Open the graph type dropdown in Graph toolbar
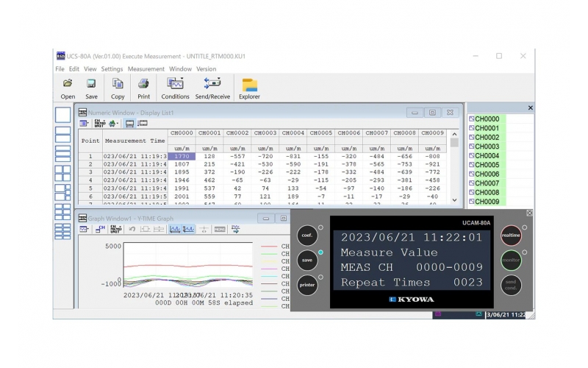This screenshot has height=368, width=588. pyautogui.click(x=84, y=229)
